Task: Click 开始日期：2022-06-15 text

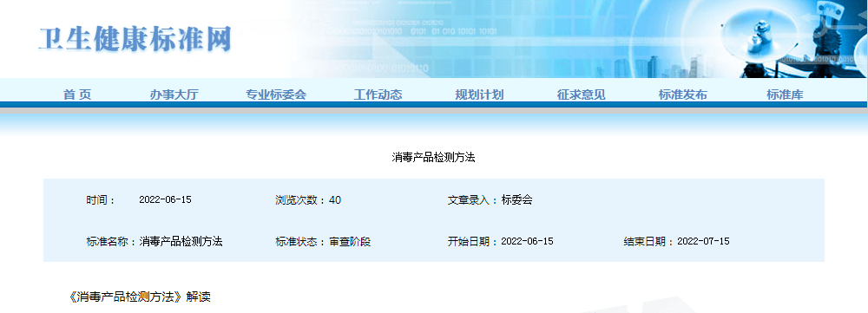Action: 501,242
